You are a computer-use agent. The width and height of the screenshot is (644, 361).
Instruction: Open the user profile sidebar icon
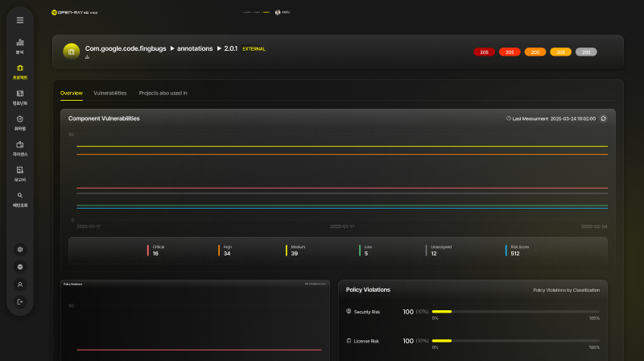coord(19,284)
